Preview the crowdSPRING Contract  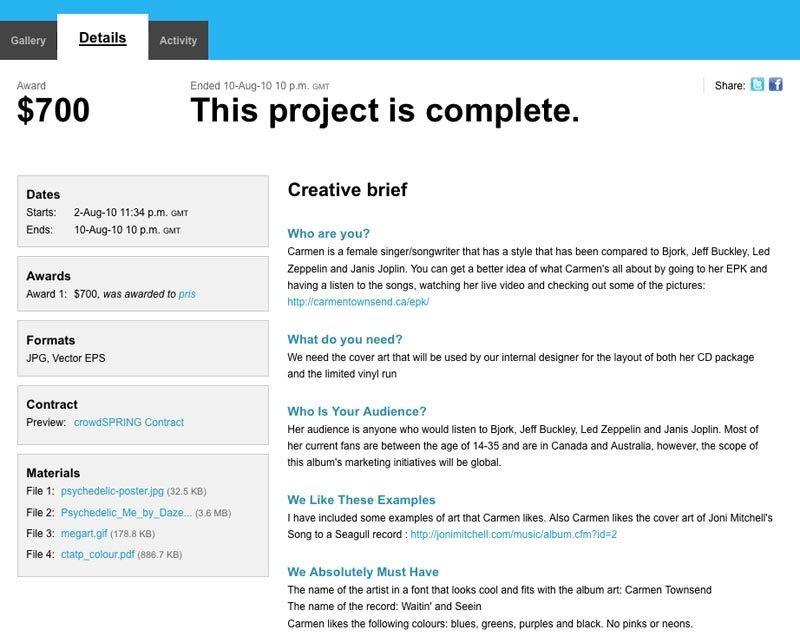129,423
